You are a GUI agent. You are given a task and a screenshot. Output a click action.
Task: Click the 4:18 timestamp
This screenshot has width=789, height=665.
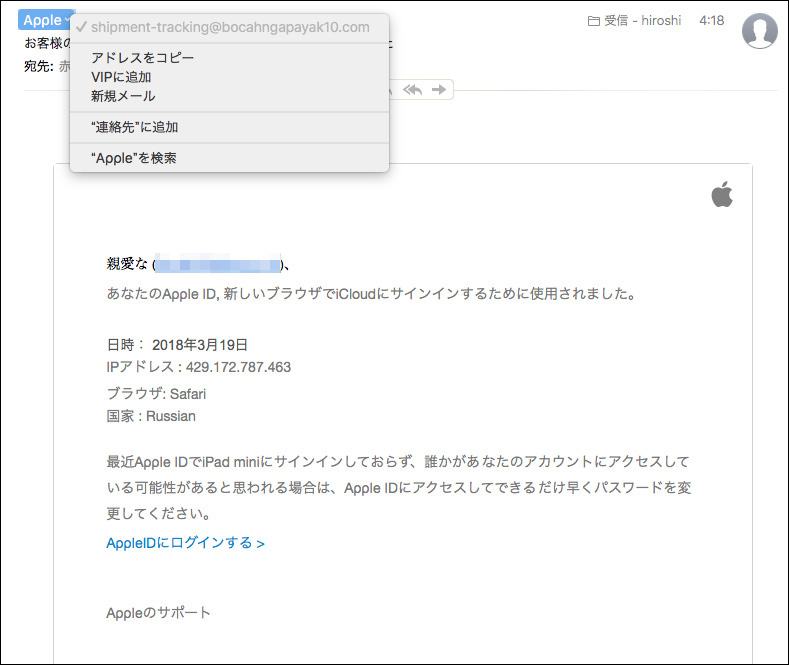(x=712, y=21)
